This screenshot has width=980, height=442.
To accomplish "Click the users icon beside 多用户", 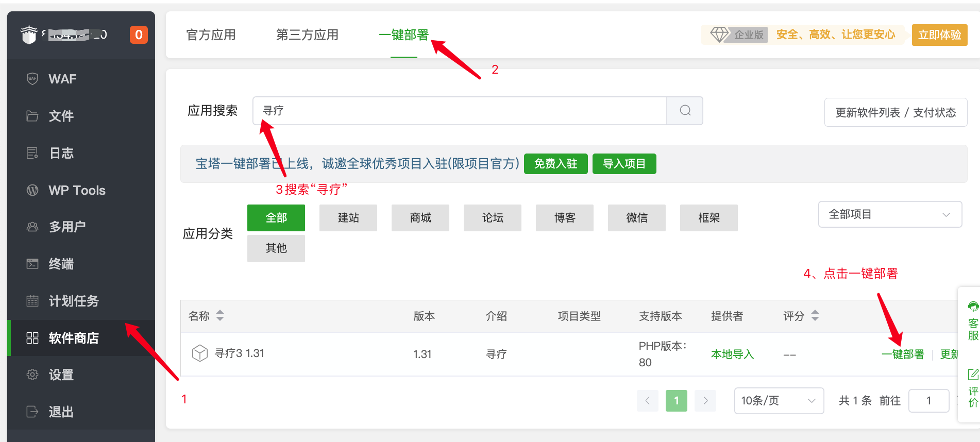I will (x=32, y=227).
